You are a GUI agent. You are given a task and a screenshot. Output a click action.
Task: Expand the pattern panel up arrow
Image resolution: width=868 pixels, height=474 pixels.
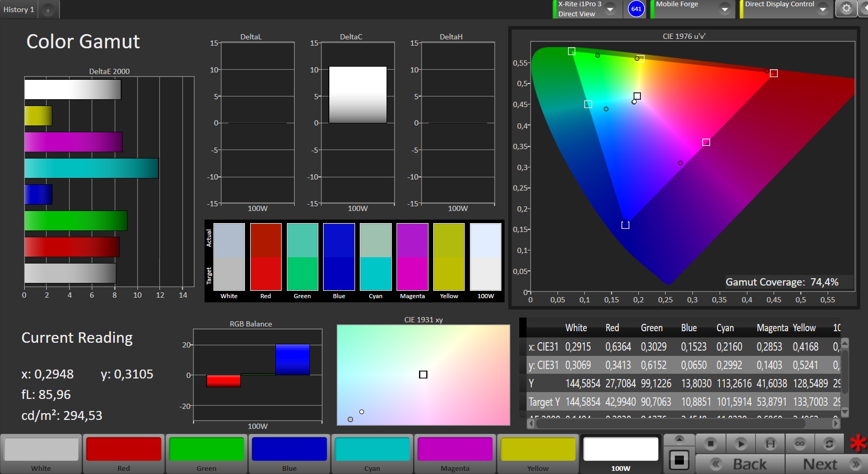click(679, 439)
